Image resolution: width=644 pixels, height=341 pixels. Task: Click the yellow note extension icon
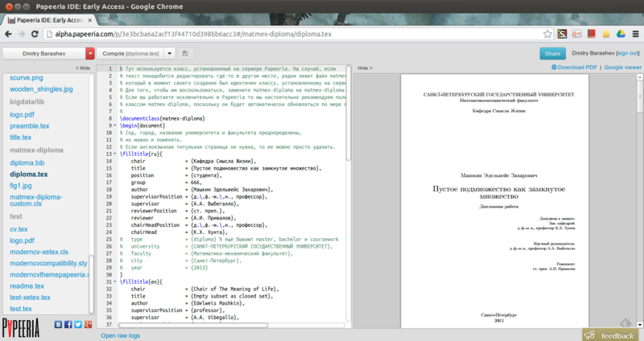[606, 34]
